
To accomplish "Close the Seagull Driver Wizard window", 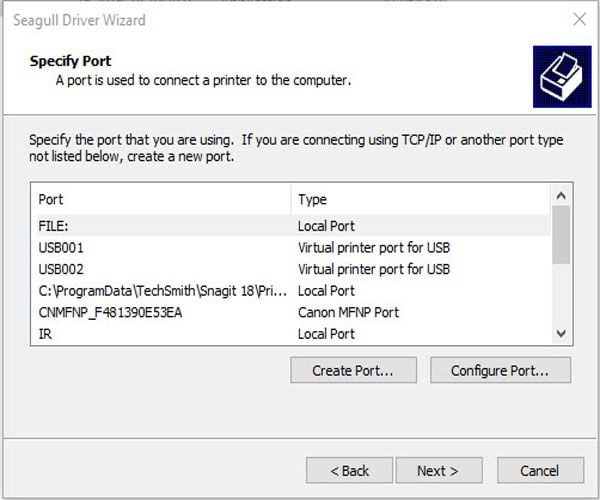I will click(x=578, y=19).
